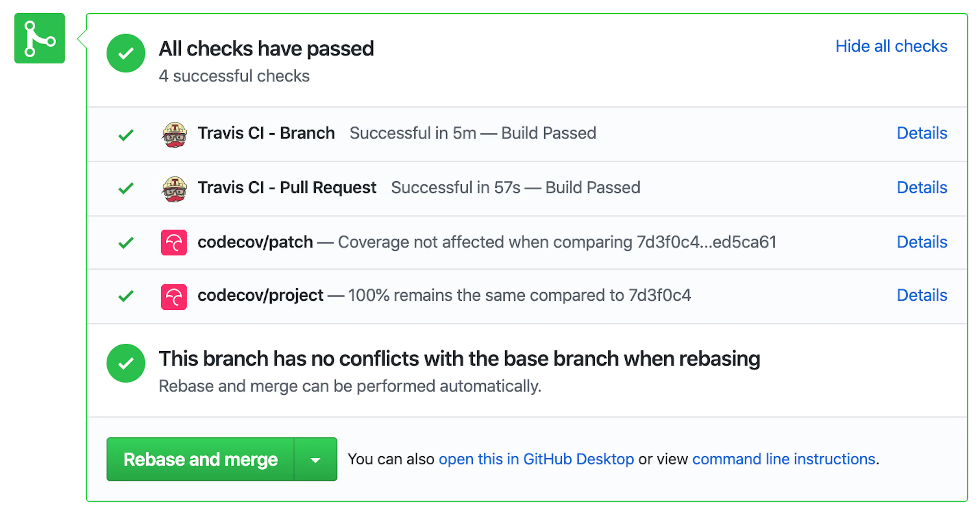Open Details for Travis CI - Branch
This screenshot has width=980, height=515.
(x=922, y=133)
